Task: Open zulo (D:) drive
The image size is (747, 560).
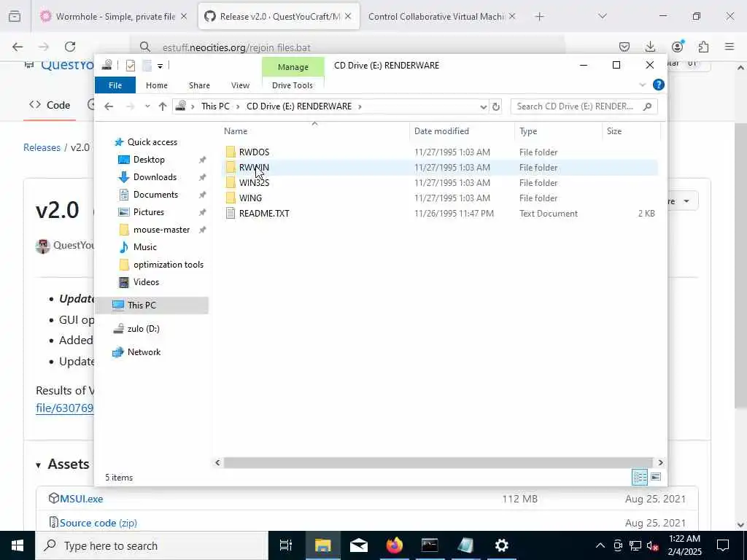Action: [x=144, y=329]
